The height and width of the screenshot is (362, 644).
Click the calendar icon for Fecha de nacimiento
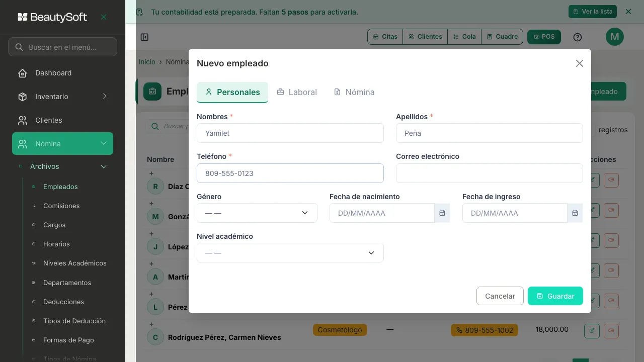442,213
